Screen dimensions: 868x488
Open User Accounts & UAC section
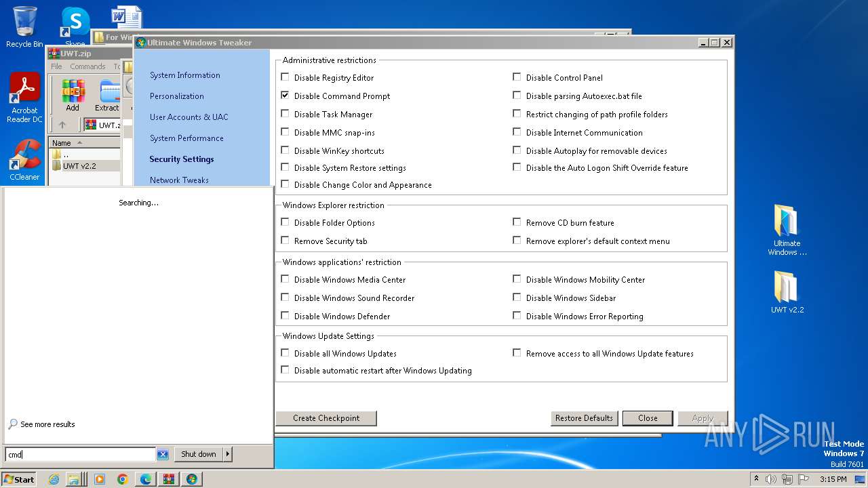(189, 117)
